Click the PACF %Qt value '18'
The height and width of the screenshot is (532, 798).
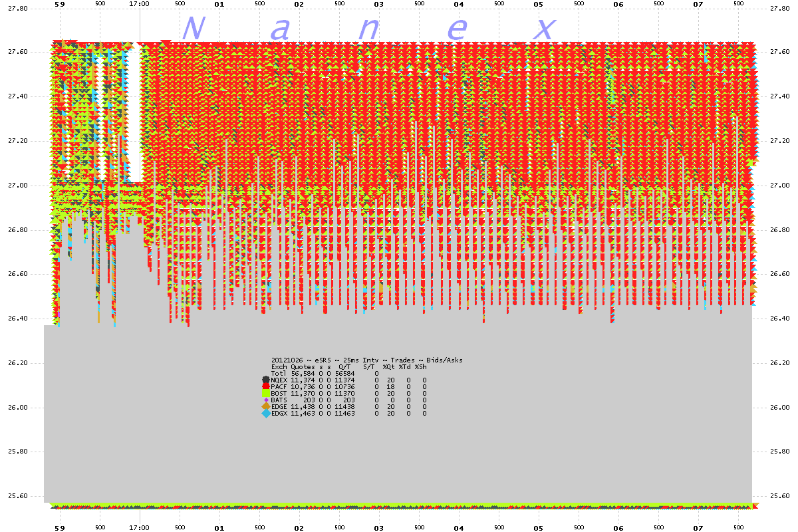click(x=391, y=386)
